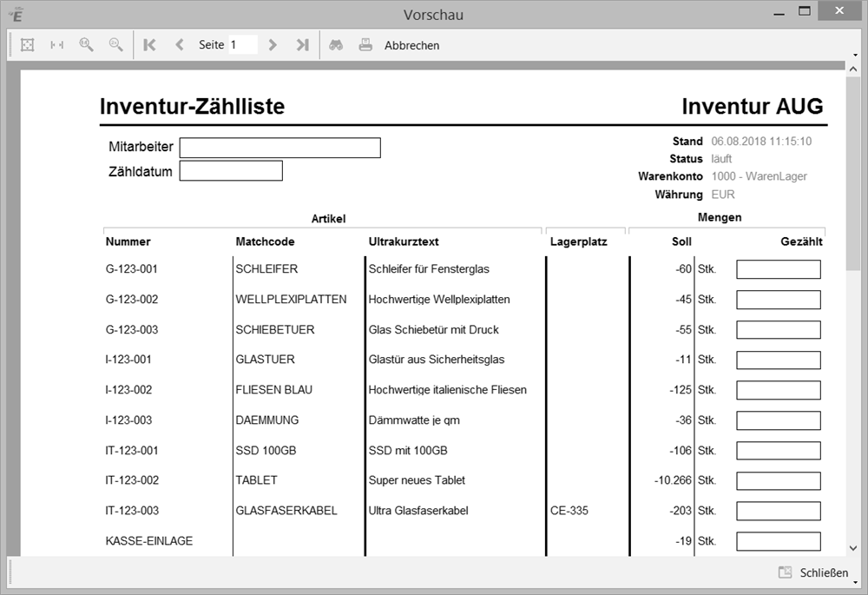Image resolution: width=868 pixels, height=595 pixels.
Task: Click the Schließen button
Action: tap(814, 572)
